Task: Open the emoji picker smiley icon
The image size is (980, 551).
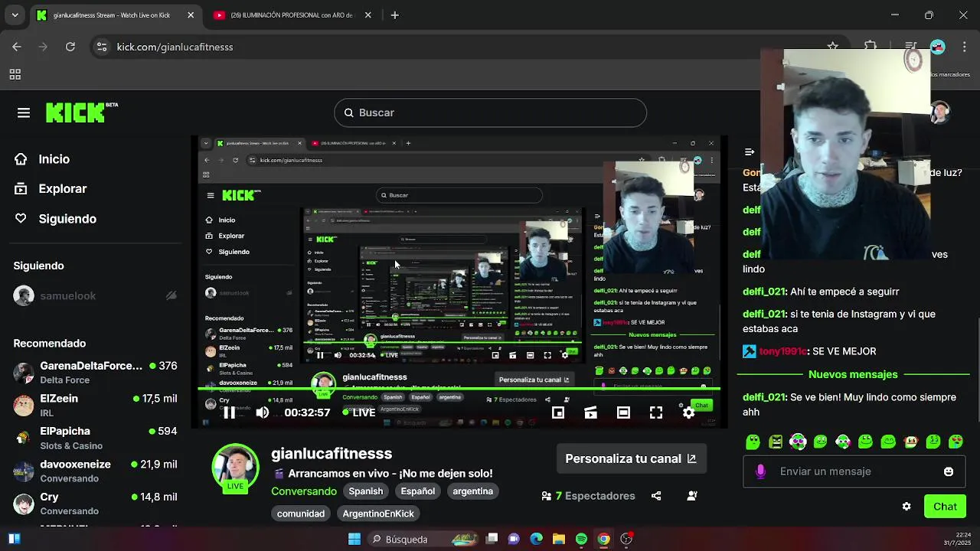Action: 949,471
